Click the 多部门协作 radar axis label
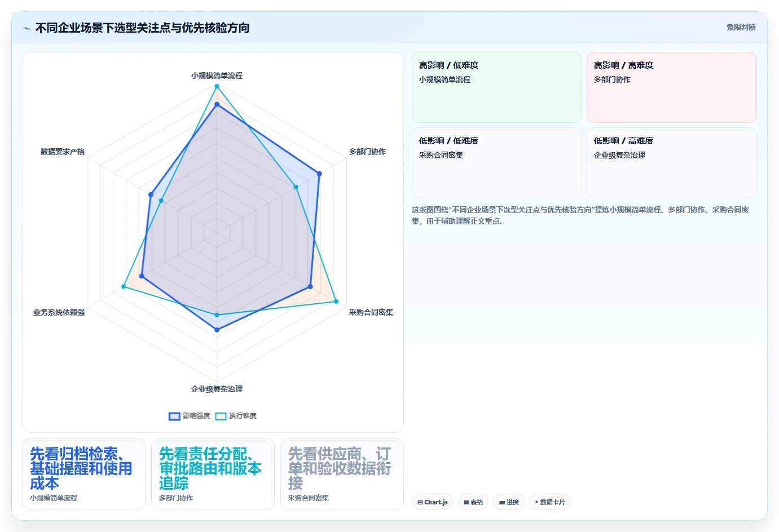This screenshot has width=779, height=532. (367, 152)
